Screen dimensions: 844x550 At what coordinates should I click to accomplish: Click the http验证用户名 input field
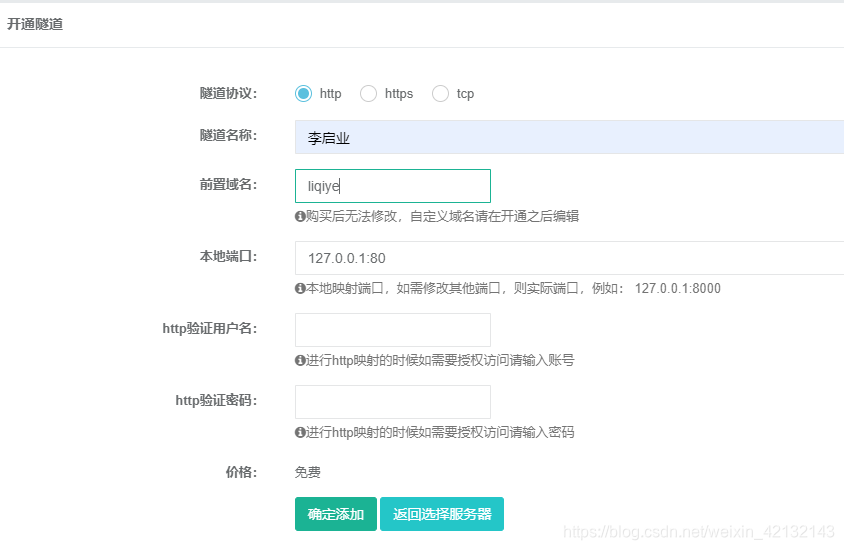393,330
